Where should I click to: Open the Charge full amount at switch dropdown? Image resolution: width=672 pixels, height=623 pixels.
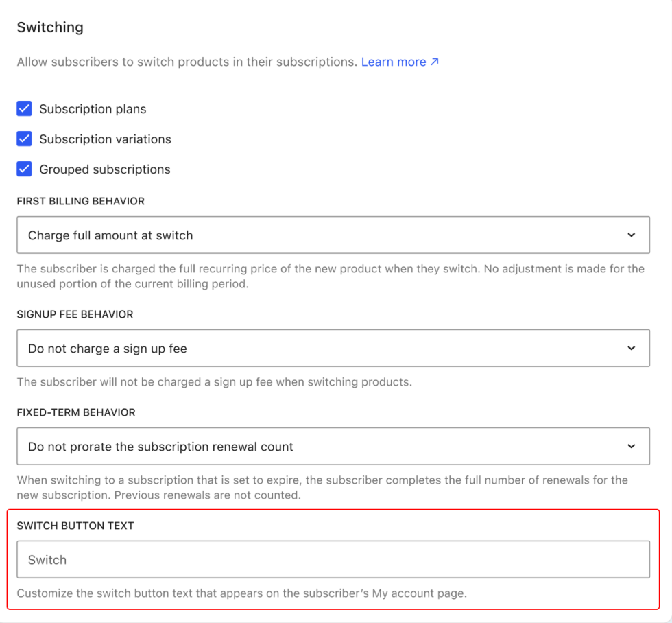point(333,235)
